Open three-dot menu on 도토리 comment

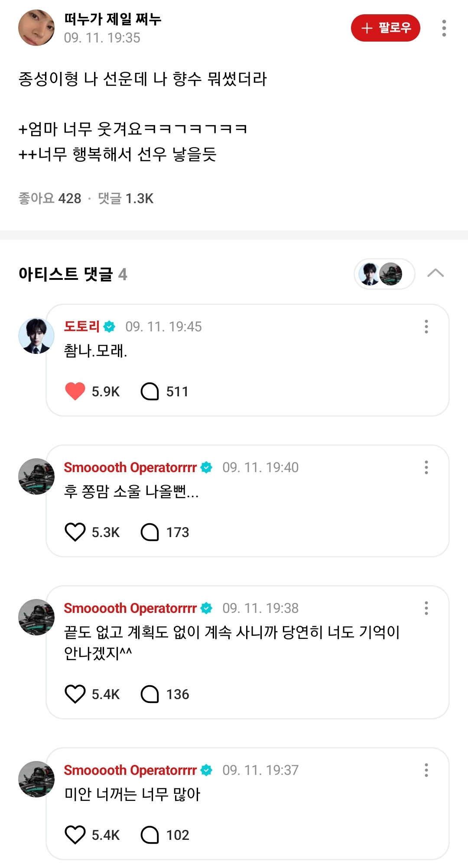point(426,327)
